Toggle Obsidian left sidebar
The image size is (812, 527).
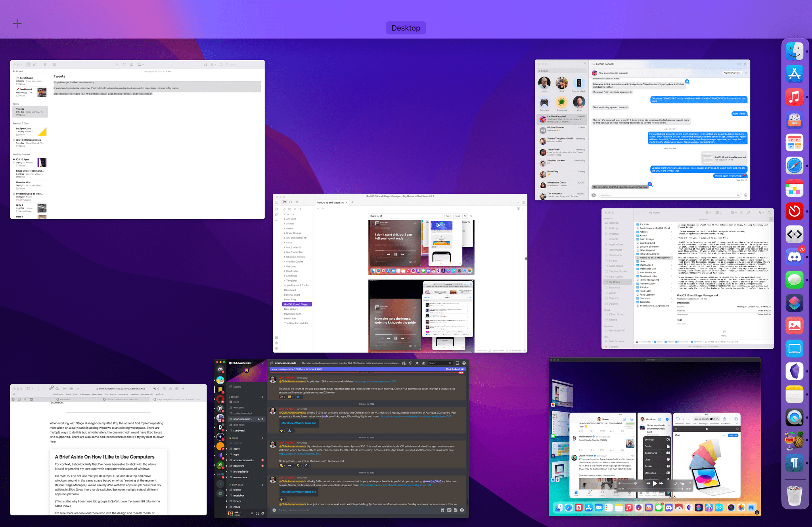276,202
